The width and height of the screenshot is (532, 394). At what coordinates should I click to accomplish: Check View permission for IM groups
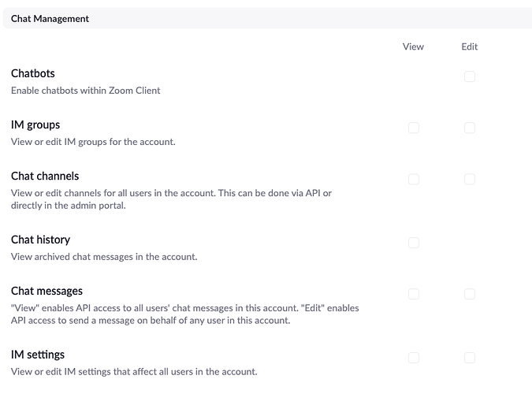(x=414, y=128)
